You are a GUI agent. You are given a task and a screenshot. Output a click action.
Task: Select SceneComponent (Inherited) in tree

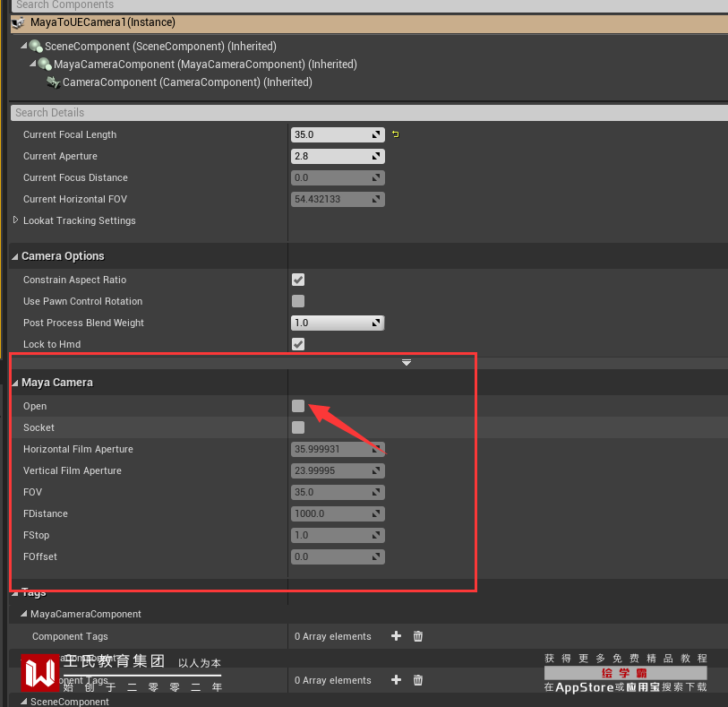[160, 47]
